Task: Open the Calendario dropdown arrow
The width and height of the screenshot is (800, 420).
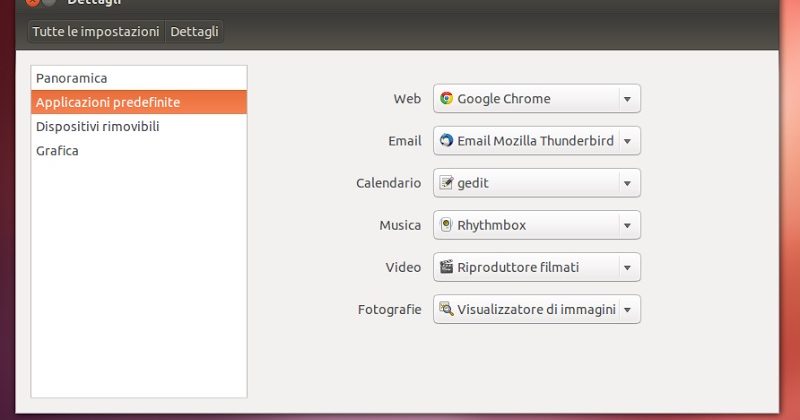Action: tap(628, 184)
